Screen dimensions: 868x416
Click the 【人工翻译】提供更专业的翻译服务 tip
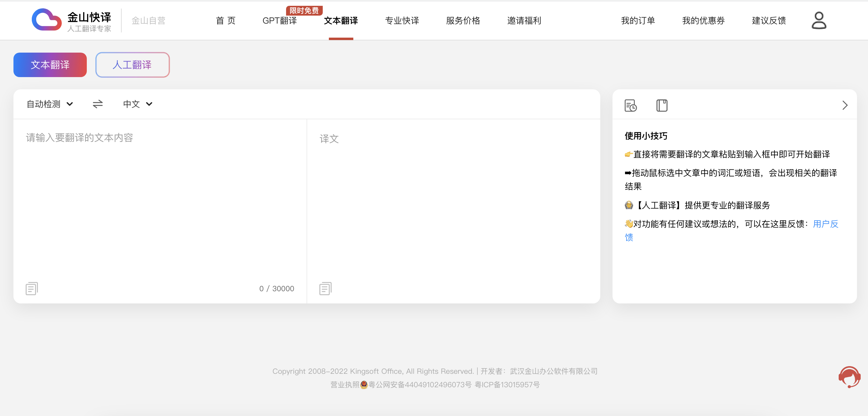pyautogui.click(x=697, y=205)
